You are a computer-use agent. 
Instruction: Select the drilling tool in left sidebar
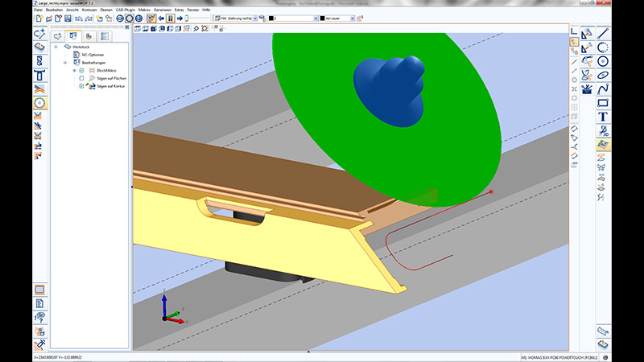pyautogui.click(x=39, y=61)
